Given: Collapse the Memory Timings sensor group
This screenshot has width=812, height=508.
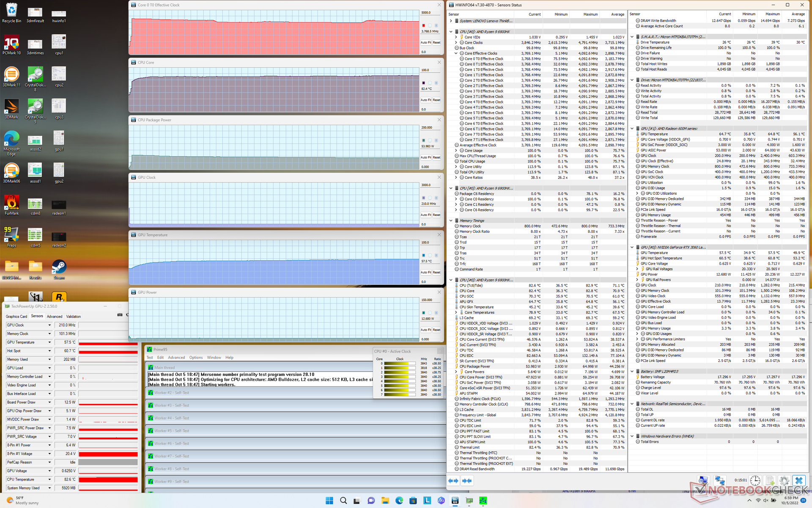Looking at the screenshot, I should coord(451,221).
